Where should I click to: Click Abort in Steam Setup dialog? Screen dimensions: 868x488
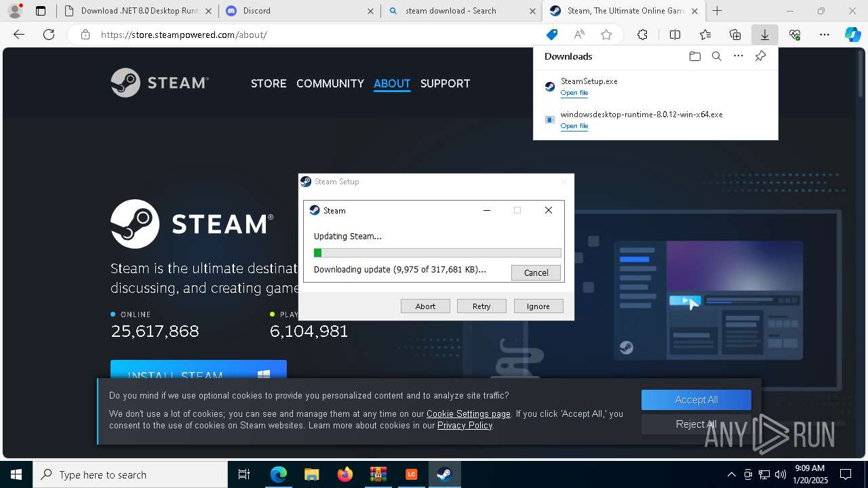[x=425, y=306]
